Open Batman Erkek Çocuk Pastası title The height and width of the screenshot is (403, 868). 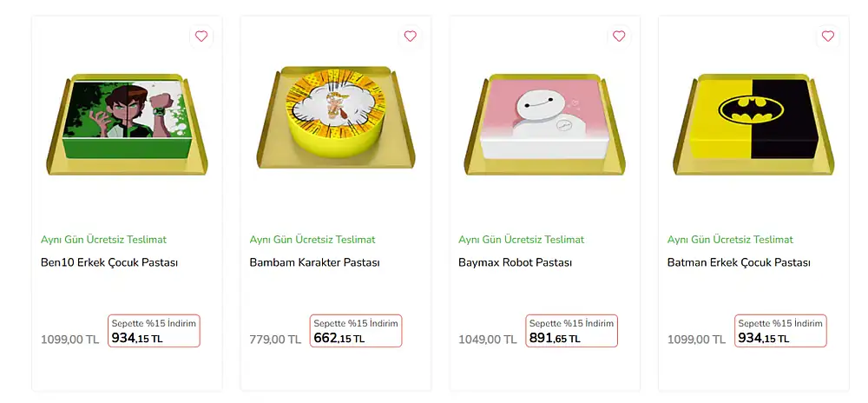point(739,262)
